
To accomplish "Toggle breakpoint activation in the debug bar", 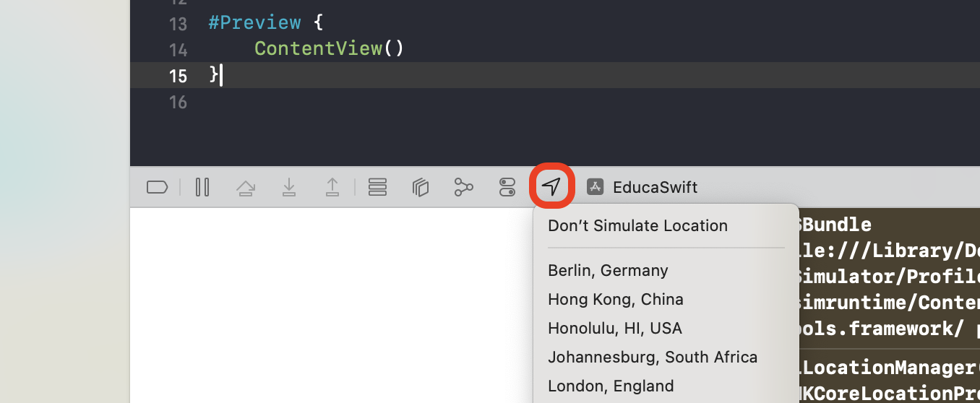I will [157, 188].
